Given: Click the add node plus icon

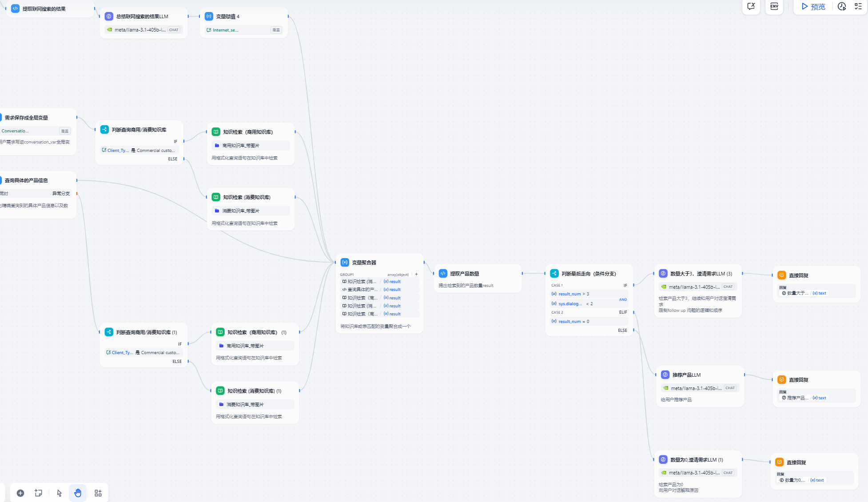Looking at the screenshot, I should click(20, 493).
